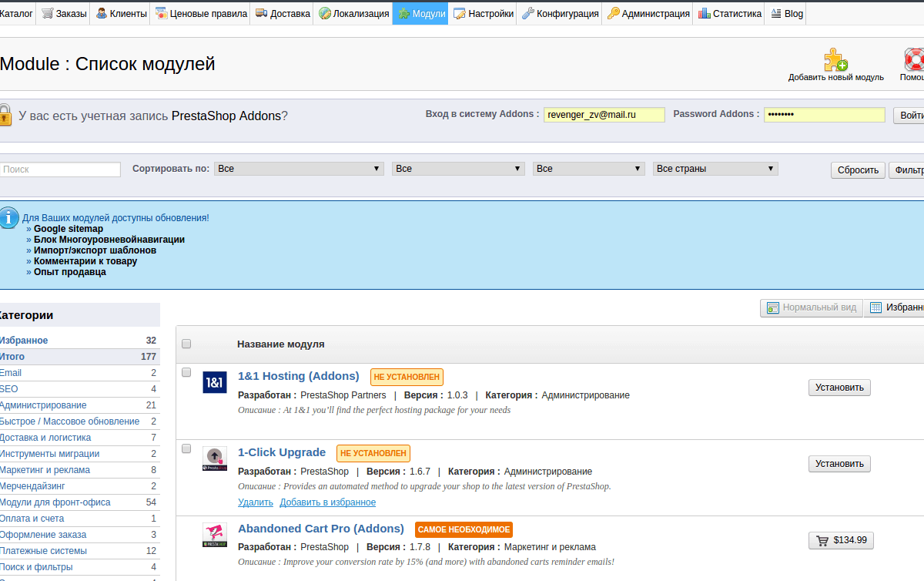Open the Клиенты menu tab
The image size is (924, 581).
[121, 13]
